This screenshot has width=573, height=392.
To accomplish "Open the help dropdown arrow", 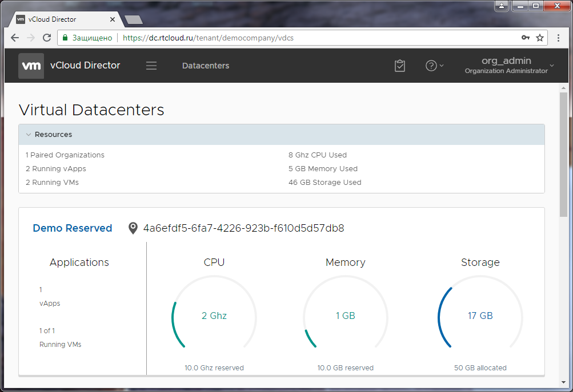I will [442, 66].
